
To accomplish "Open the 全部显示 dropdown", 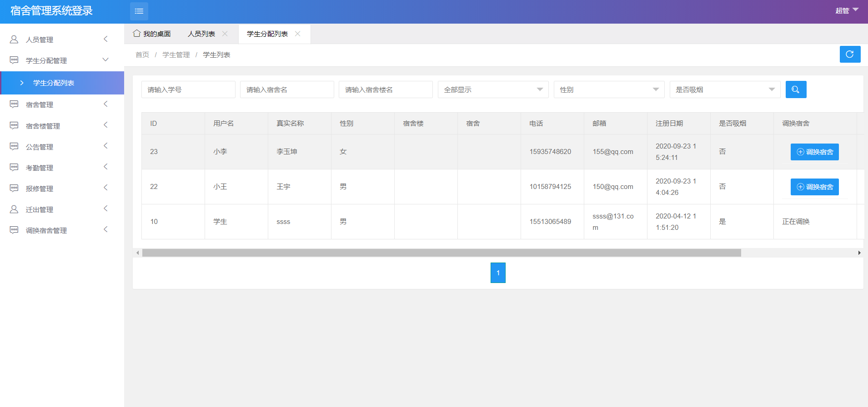I will click(x=493, y=89).
